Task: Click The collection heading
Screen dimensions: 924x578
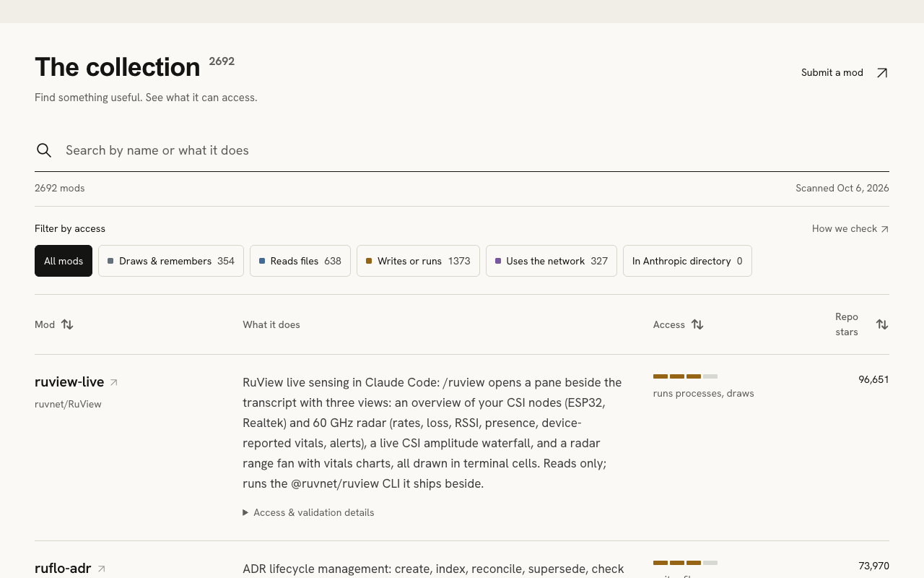Action: click(118, 67)
